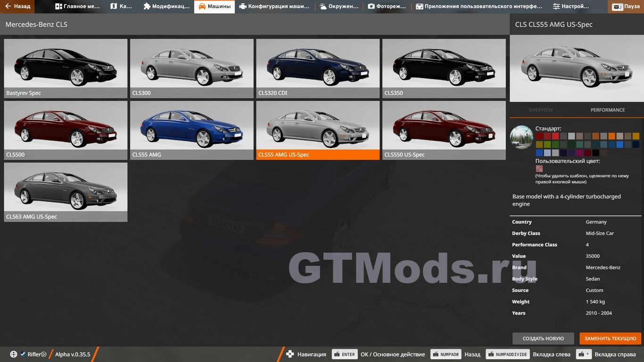This screenshot has width=644, height=362.
Task: Select the CLS300 configuration thumbnail
Action: click(x=192, y=68)
